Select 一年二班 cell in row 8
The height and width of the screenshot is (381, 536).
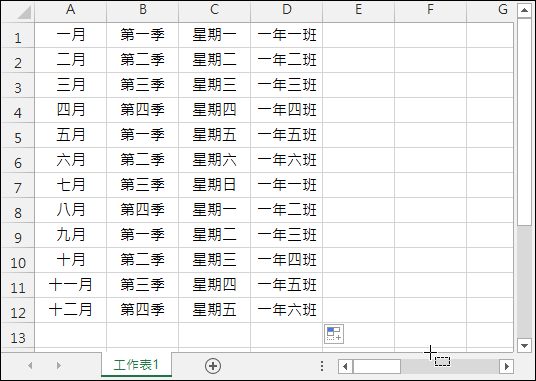pos(286,210)
